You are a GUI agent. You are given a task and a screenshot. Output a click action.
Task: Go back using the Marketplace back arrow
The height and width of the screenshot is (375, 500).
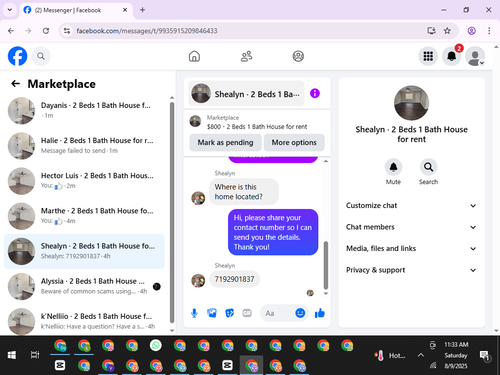click(x=16, y=84)
